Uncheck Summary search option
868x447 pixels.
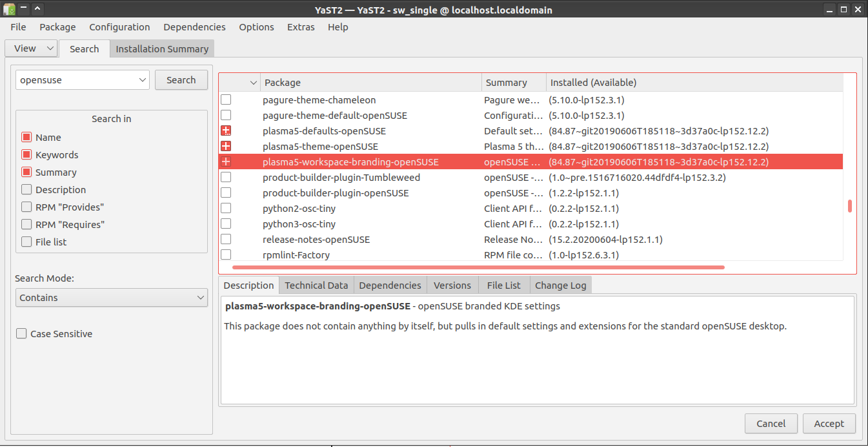click(26, 172)
